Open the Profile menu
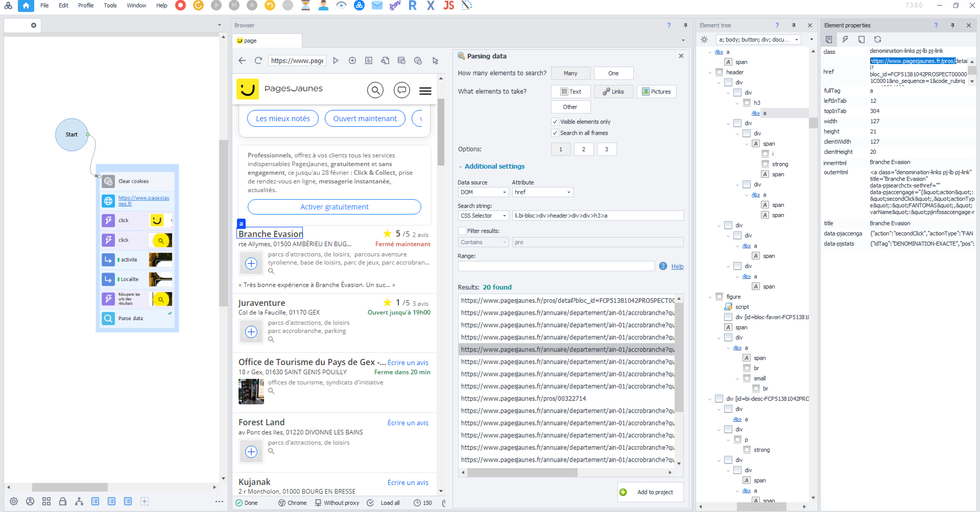Viewport: 980px width, 512px height. (x=86, y=5)
